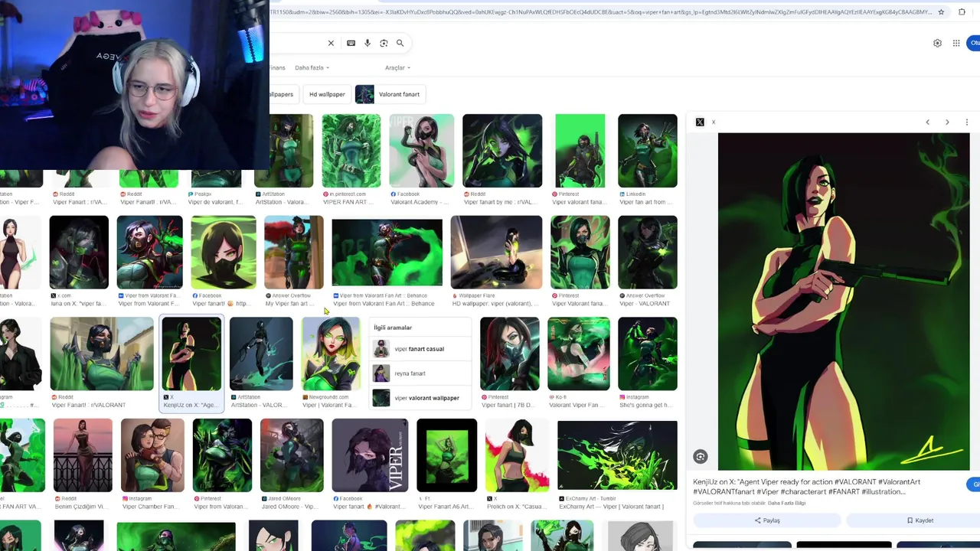Open the Google apps grid icon
The image size is (980, 551).
click(956, 43)
